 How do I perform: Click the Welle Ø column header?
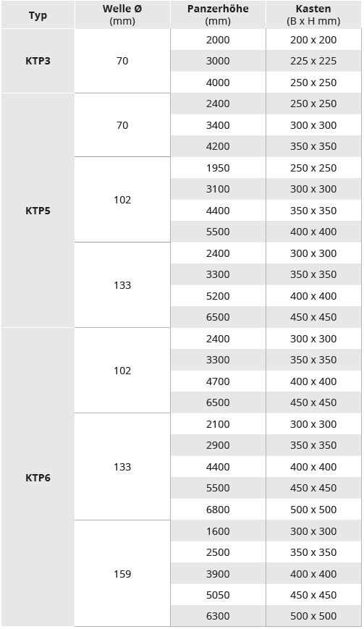pos(122,15)
